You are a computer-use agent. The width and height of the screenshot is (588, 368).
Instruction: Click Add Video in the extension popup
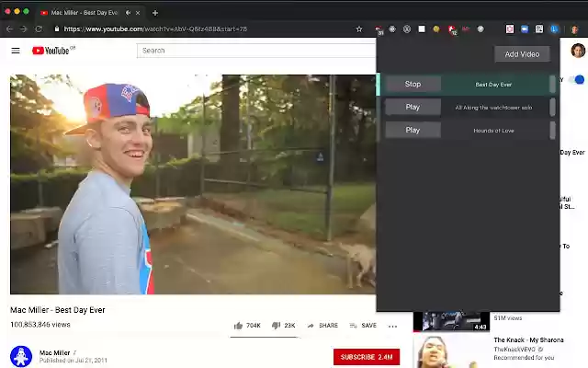pyautogui.click(x=522, y=54)
